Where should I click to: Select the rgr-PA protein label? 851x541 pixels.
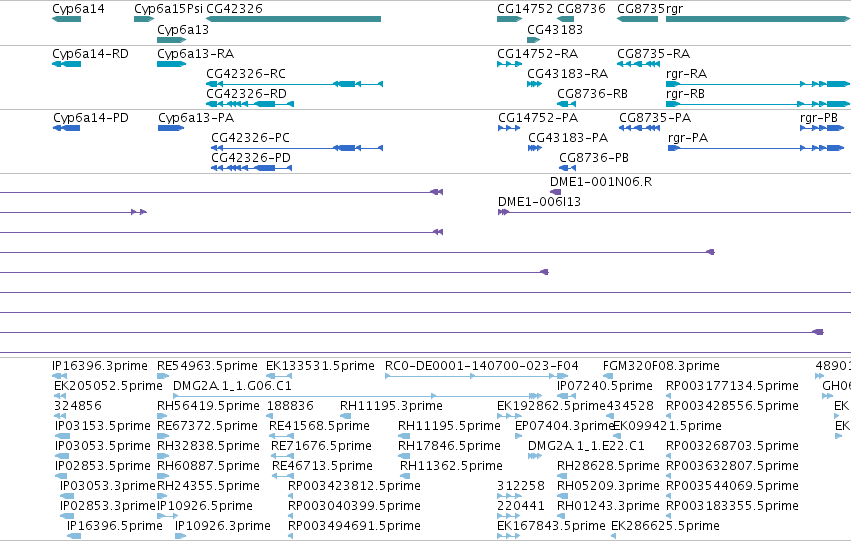pos(688,137)
